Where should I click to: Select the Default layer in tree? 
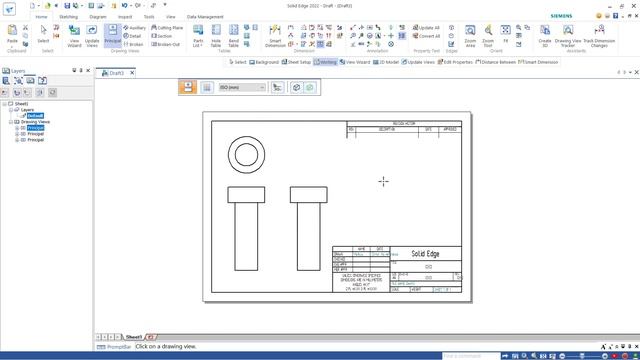point(35,116)
